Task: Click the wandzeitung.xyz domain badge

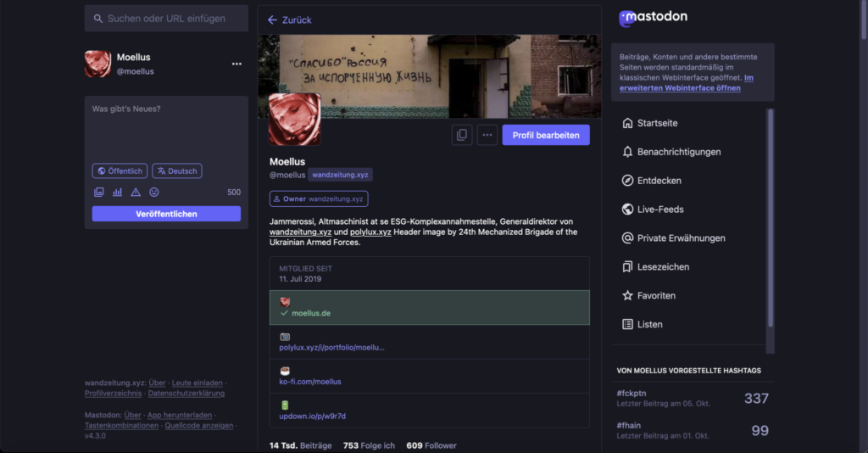Action: tap(340, 175)
